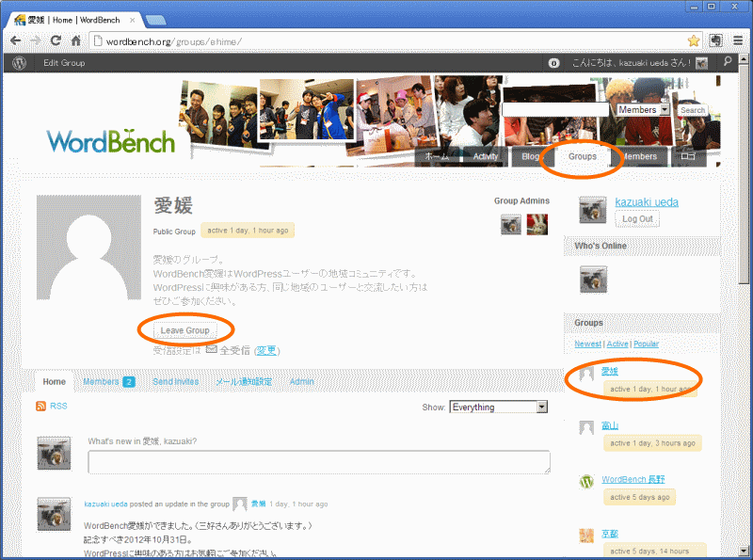The image size is (753, 560).
Task: Click the WordBench 長野 group logo icon
Action: (x=586, y=481)
